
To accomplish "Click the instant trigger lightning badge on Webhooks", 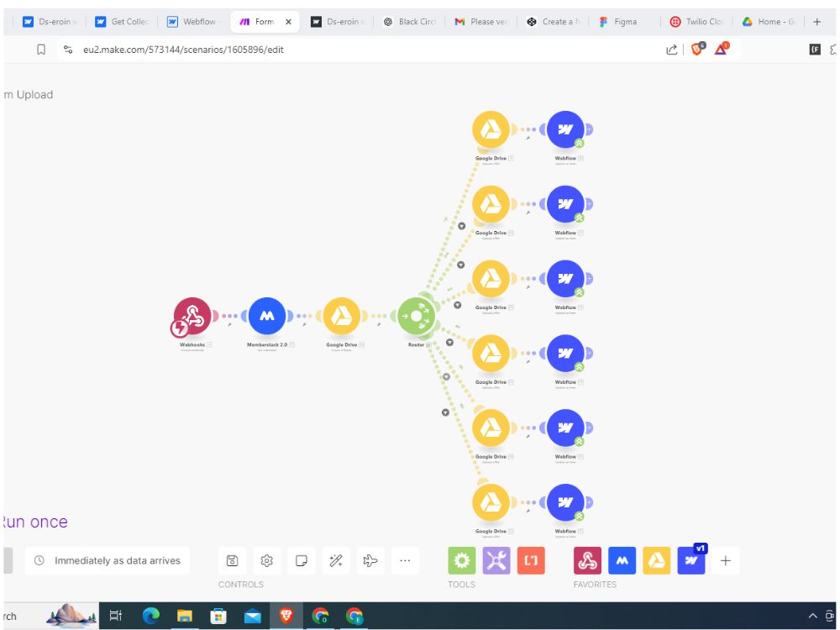I will point(180,328).
